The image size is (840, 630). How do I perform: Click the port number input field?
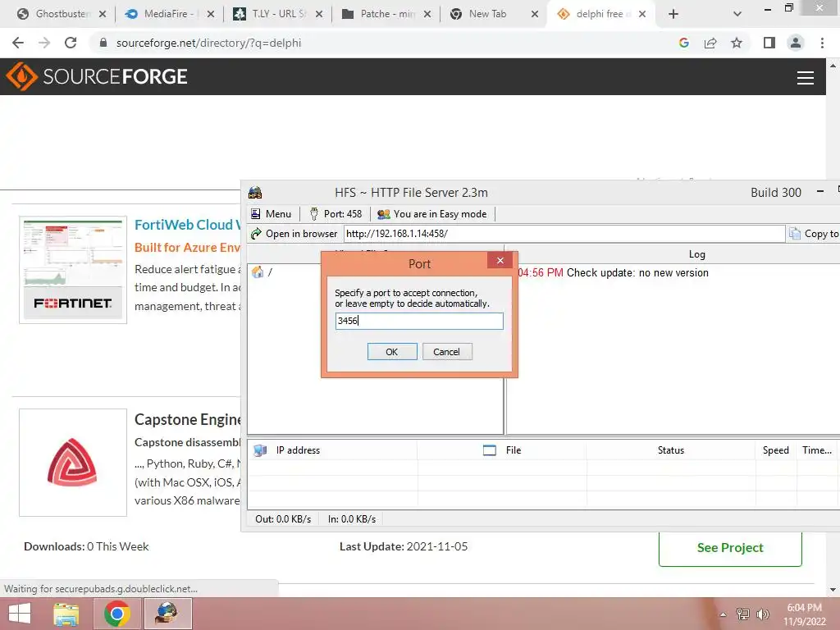(419, 321)
